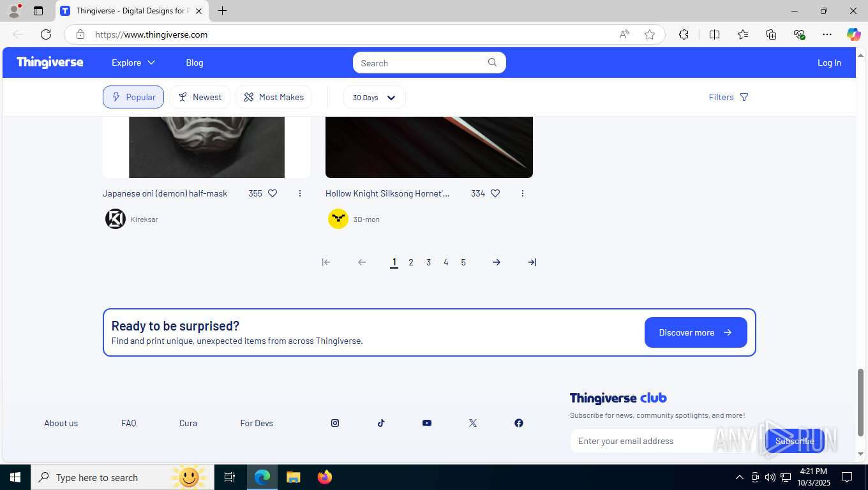Open Edge split screen view

(x=714, y=34)
